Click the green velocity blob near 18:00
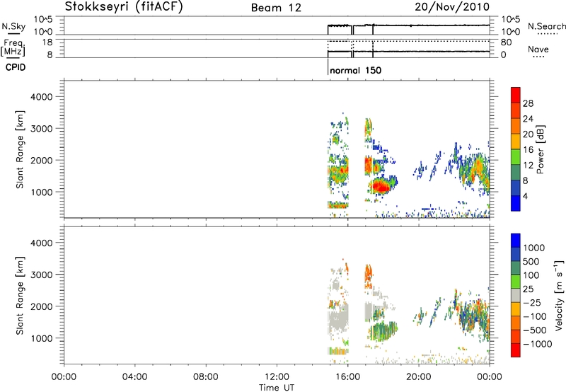 (383, 331)
